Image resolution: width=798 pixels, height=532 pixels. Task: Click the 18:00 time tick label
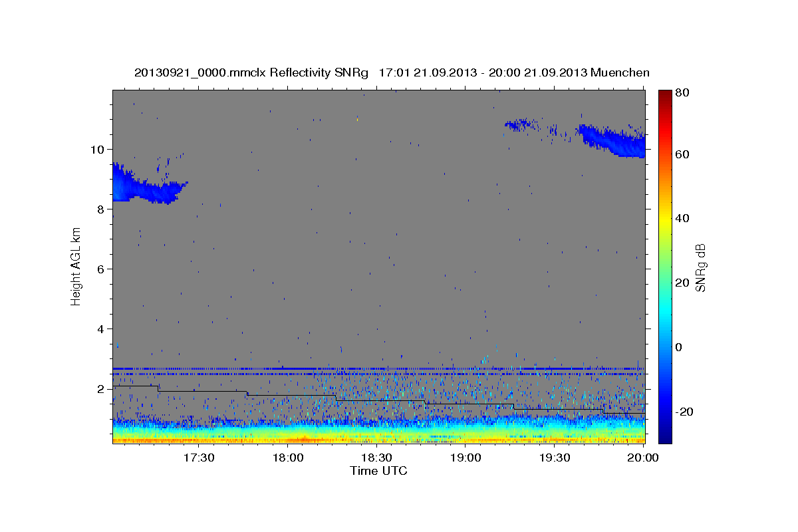click(289, 458)
